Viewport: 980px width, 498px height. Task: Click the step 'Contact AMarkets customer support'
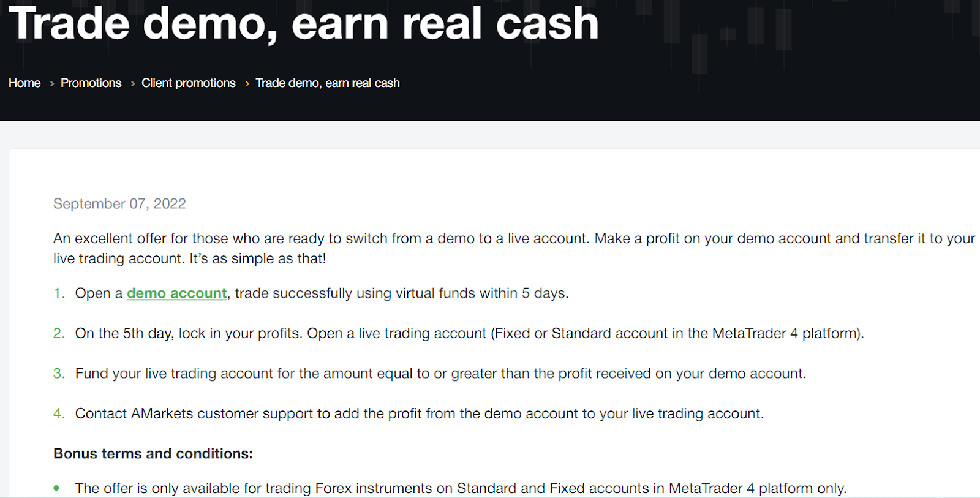tap(420, 413)
